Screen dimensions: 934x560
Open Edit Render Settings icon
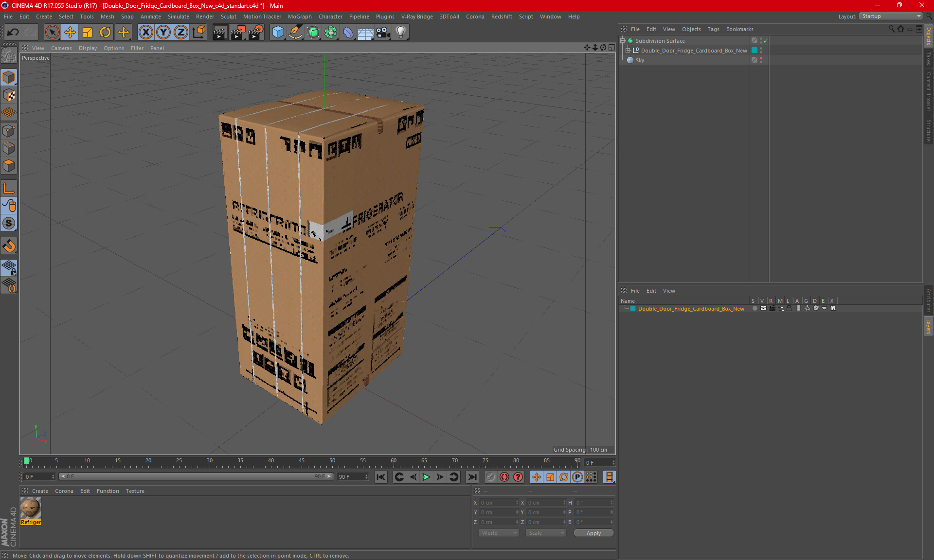pos(256,33)
